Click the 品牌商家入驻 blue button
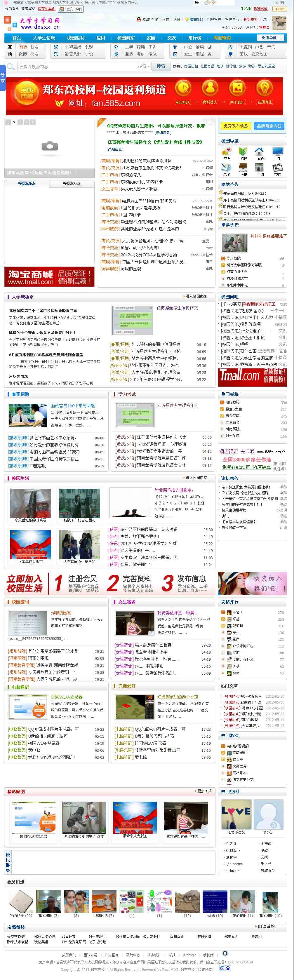 [x=269, y=126]
